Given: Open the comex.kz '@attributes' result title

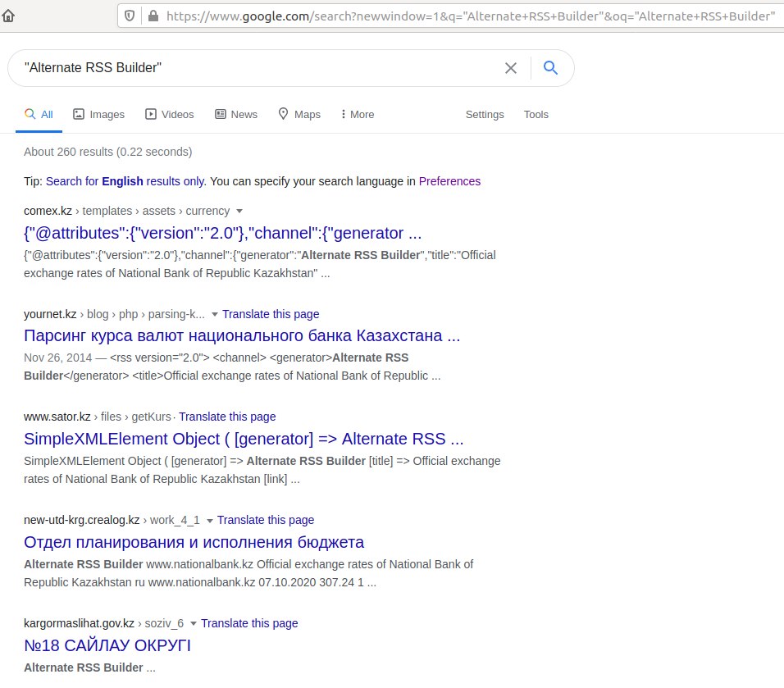Looking at the screenshot, I should [x=222, y=233].
